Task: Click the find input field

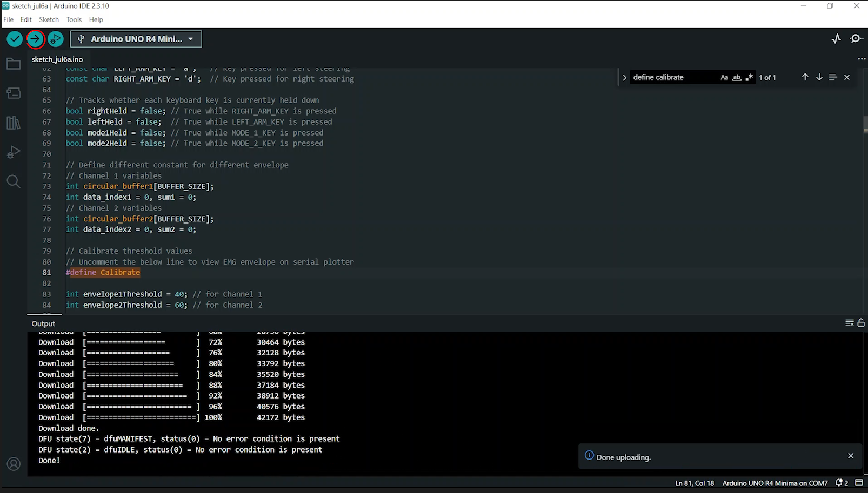Action: pyautogui.click(x=674, y=77)
